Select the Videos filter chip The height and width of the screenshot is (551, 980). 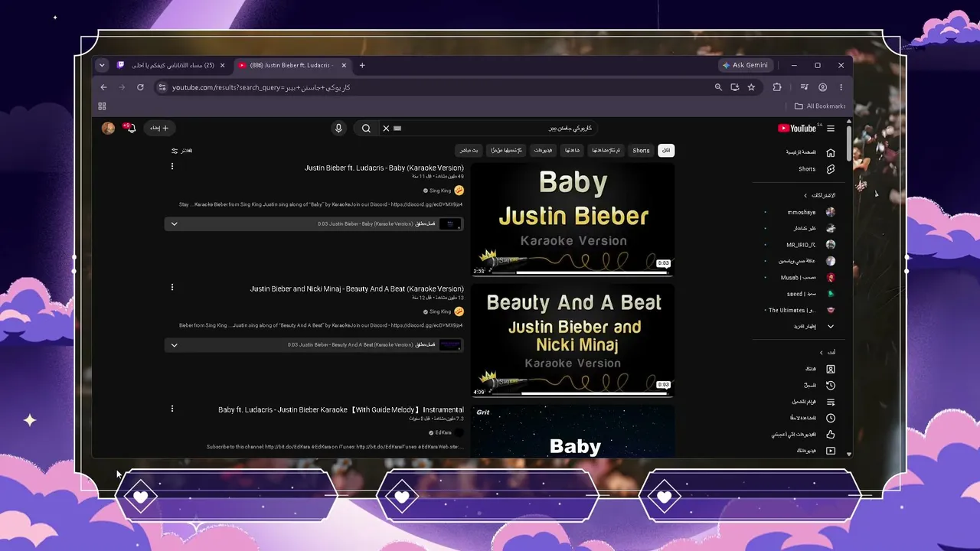[x=543, y=150]
